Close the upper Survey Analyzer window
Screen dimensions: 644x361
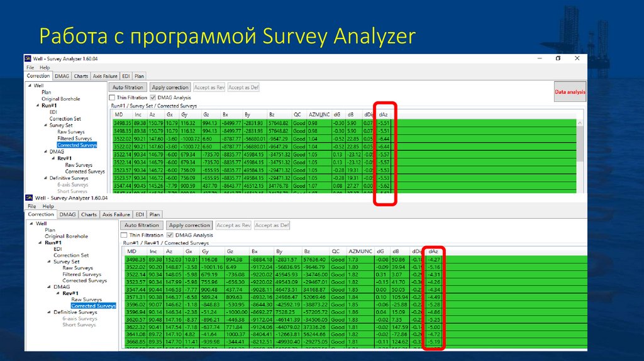577,58
